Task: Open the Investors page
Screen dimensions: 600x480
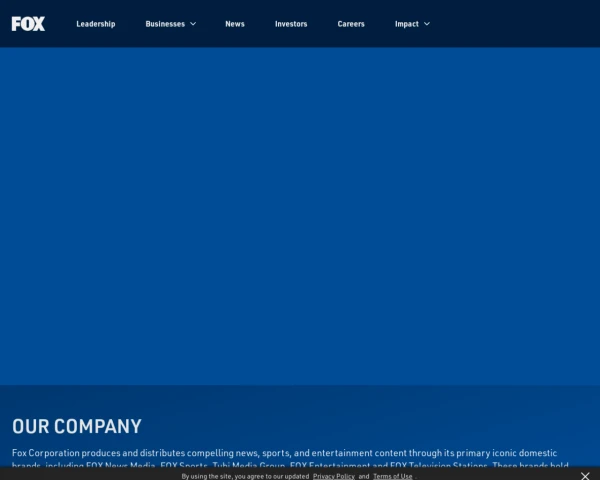Action: (x=291, y=24)
